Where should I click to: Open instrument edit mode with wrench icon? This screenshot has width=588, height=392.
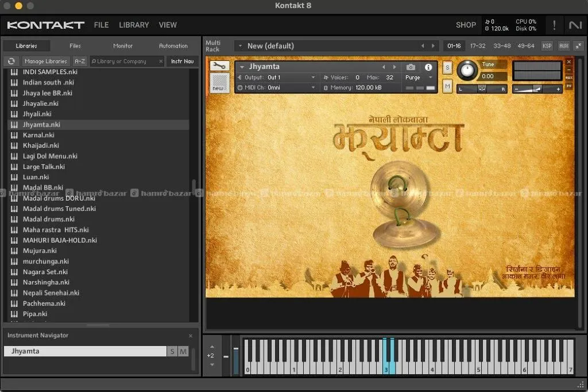219,66
